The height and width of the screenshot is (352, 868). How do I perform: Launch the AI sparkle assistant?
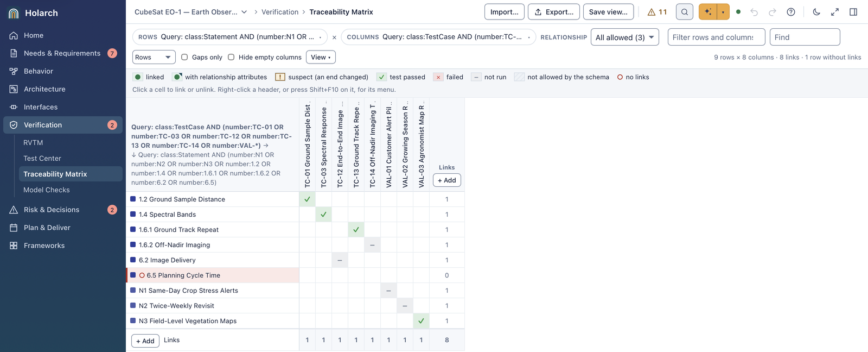coord(707,12)
